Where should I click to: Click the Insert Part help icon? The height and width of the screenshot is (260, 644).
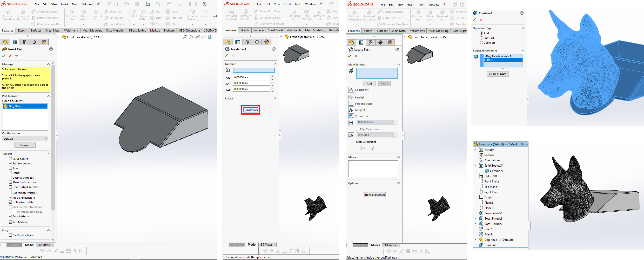point(51,49)
